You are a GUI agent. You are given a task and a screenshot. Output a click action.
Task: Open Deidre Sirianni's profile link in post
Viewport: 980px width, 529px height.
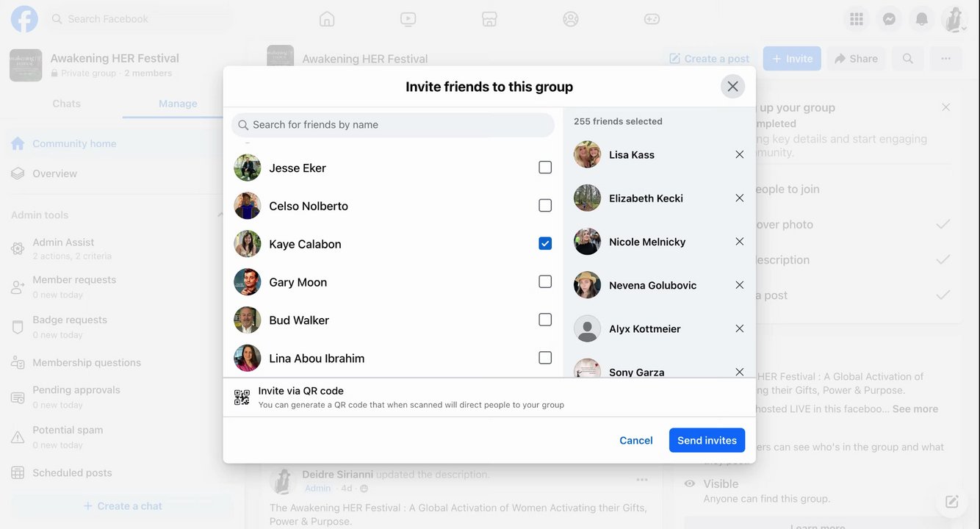[339, 475]
